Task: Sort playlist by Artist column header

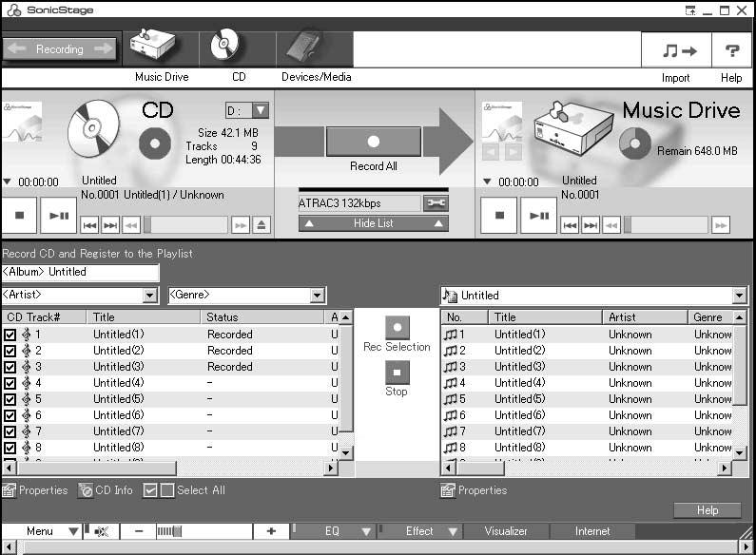Action: [x=645, y=317]
